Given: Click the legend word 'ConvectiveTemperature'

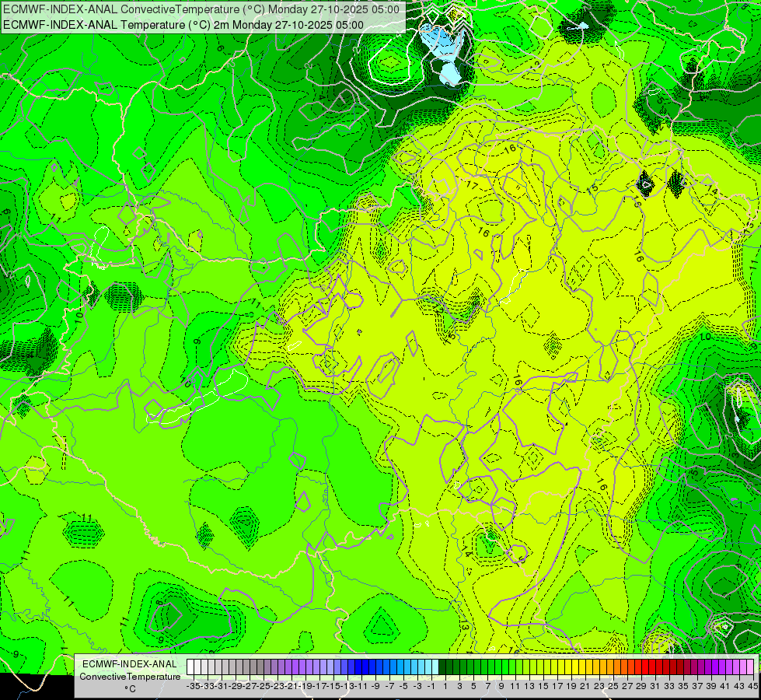Looking at the screenshot, I should tap(130, 676).
